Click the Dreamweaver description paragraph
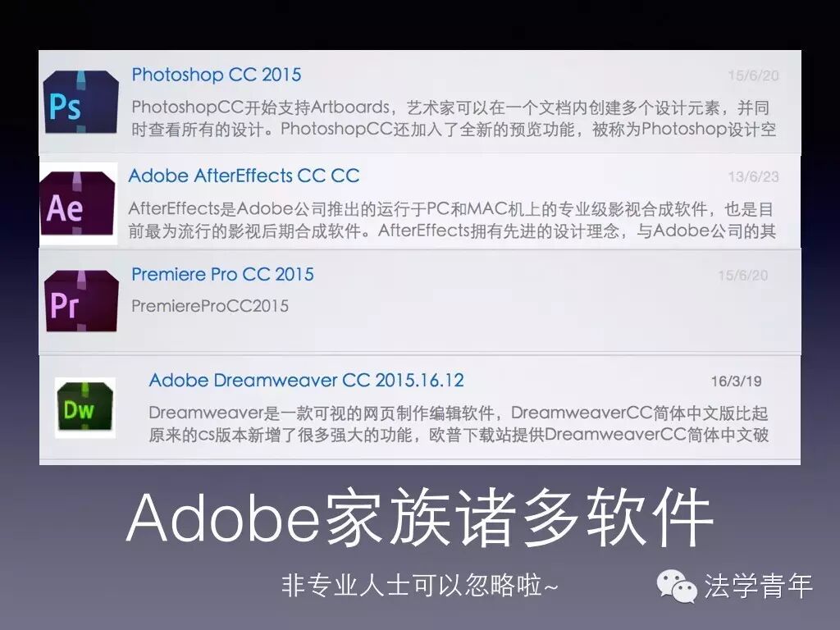The image size is (840, 630). pos(459,424)
